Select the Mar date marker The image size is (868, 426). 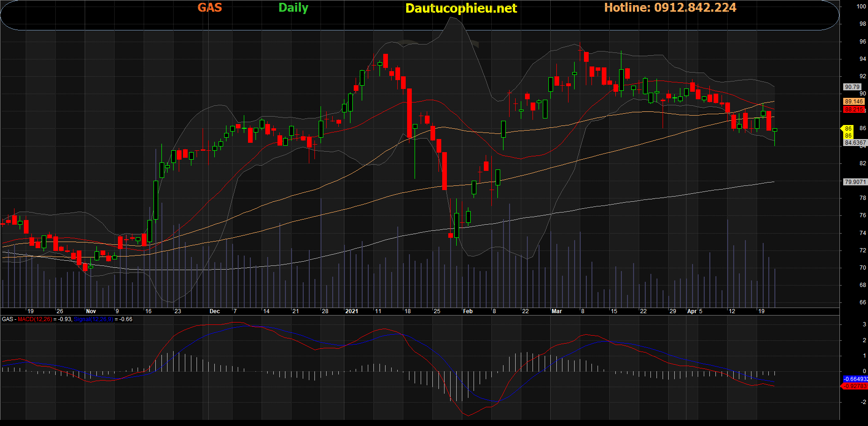pos(556,311)
